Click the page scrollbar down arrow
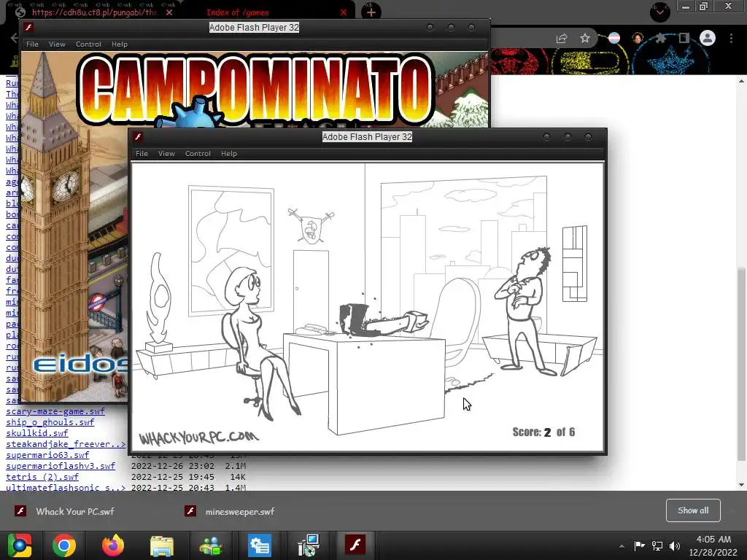This screenshot has height=560, width=747. coord(741,485)
